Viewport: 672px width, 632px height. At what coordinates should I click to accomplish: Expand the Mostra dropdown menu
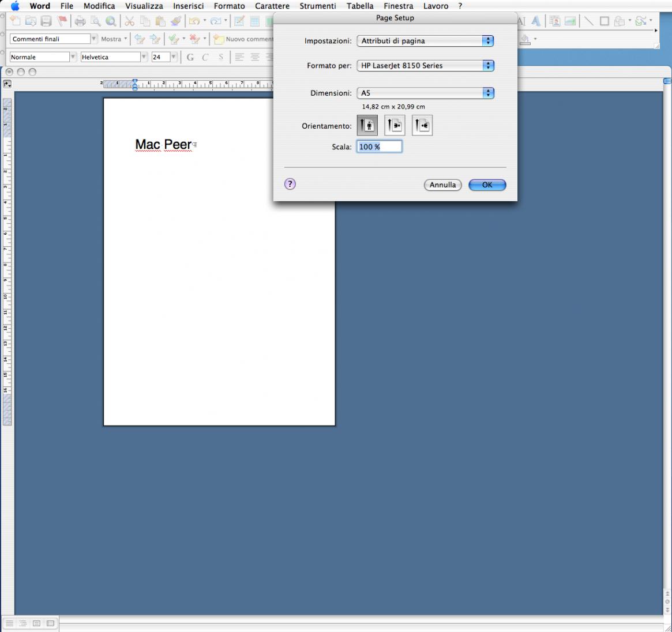114,39
